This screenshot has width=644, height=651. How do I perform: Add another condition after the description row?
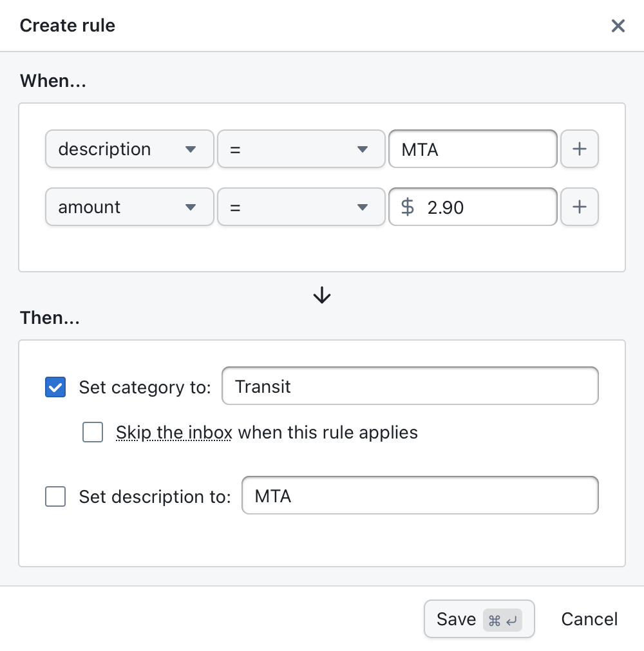coord(579,149)
